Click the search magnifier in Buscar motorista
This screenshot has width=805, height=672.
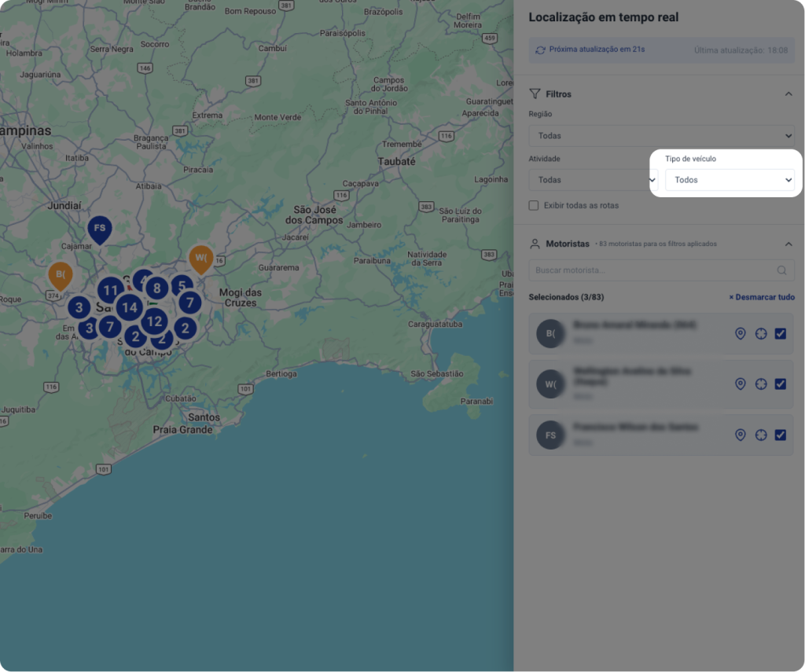tap(781, 270)
